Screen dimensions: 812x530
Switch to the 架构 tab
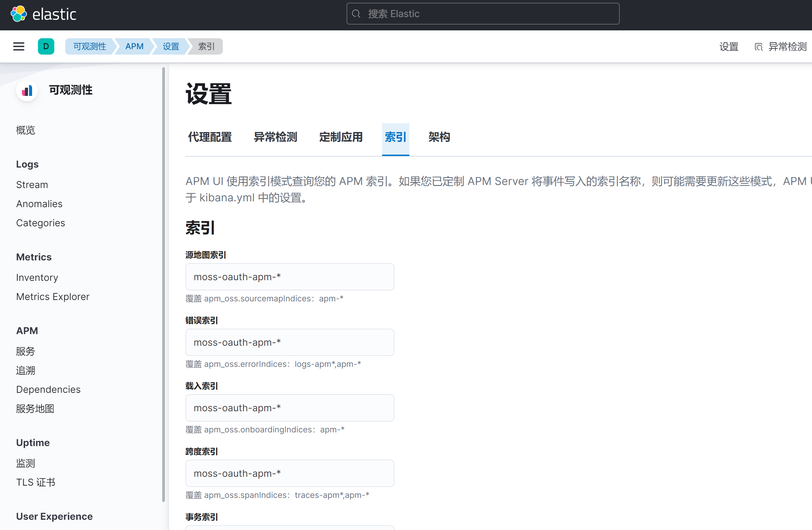tap(439, 137)
